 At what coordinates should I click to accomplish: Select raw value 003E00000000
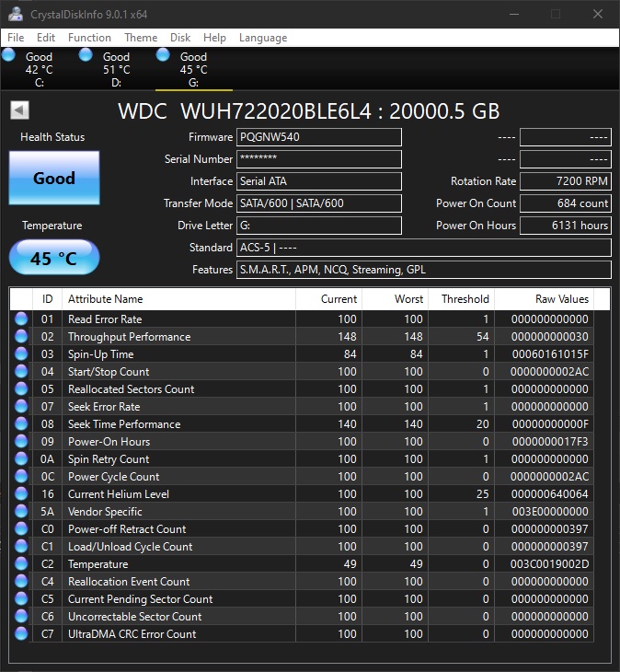point(550,512)
